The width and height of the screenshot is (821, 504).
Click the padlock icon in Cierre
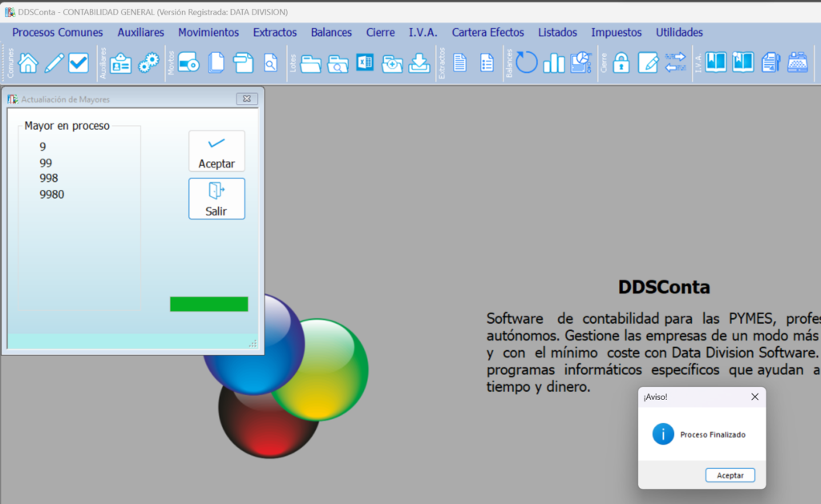(621, 62)
